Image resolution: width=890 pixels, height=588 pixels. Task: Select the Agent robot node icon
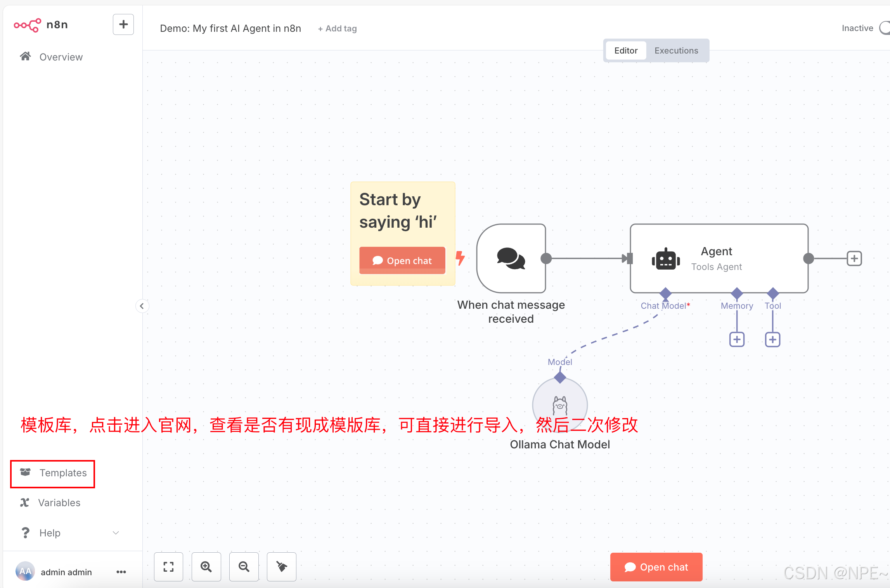point(666,259)
